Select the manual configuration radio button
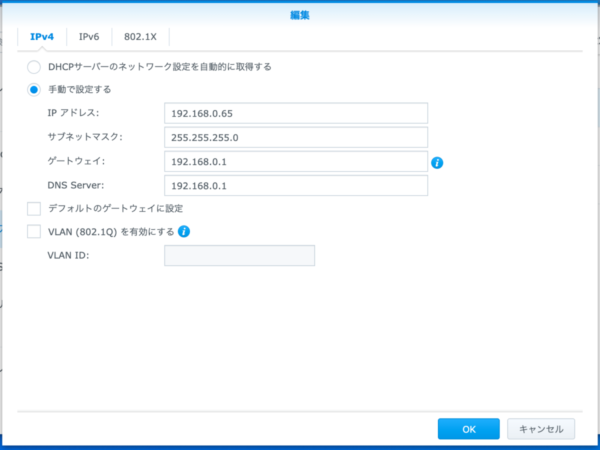The width and height of the screenshot is (600, 450). 34,90
